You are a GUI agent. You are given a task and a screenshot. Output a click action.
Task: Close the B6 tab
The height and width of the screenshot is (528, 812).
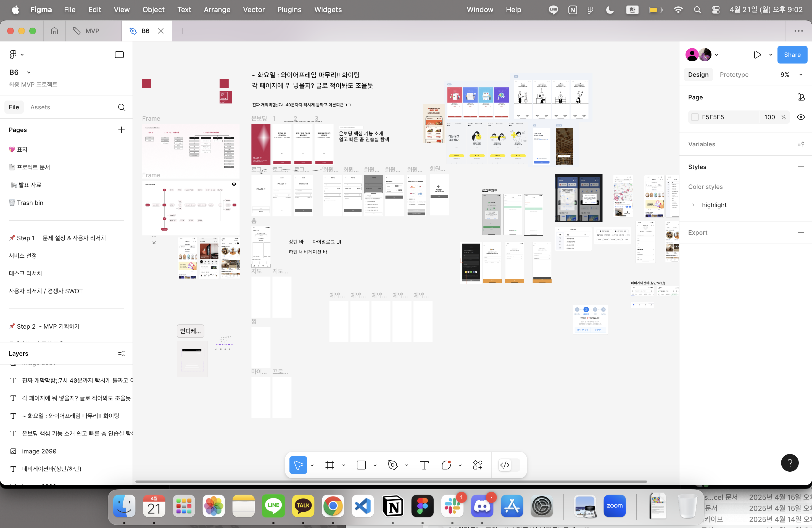coord(161,31)
